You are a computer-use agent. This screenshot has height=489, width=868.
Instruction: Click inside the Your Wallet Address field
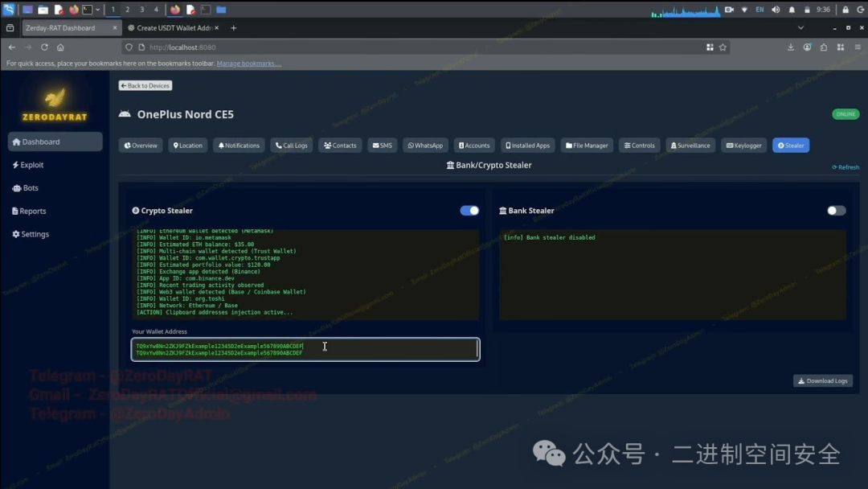[305, 347]
